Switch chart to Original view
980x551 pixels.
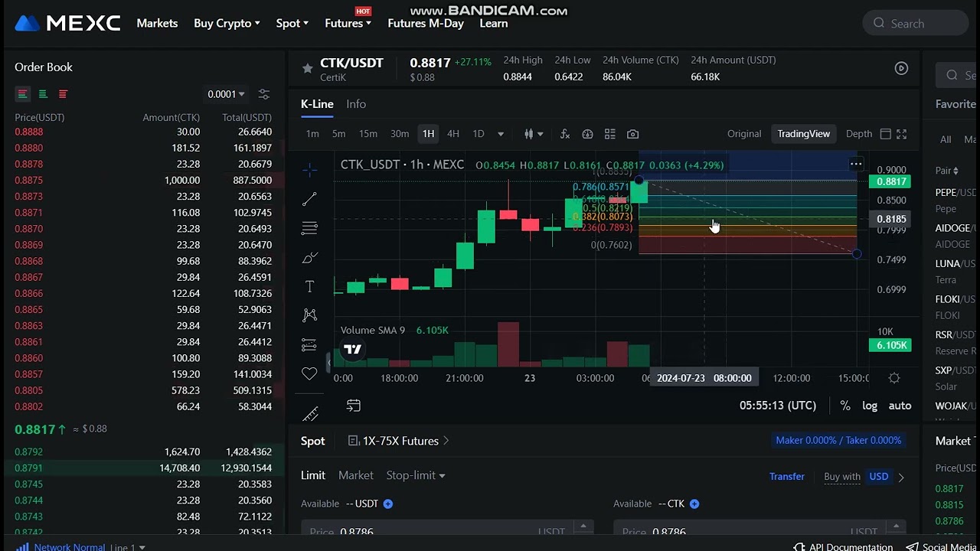point(744,134)
